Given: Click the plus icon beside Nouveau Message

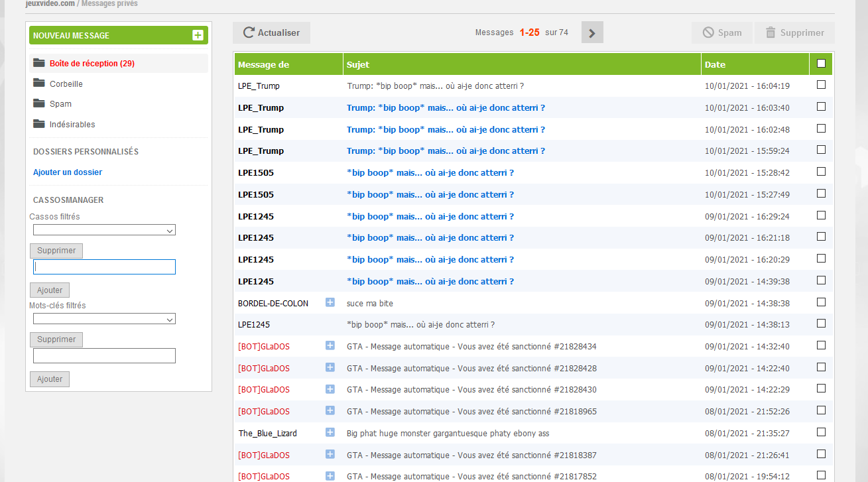Looking at the screenshot, I should (198, 35).
